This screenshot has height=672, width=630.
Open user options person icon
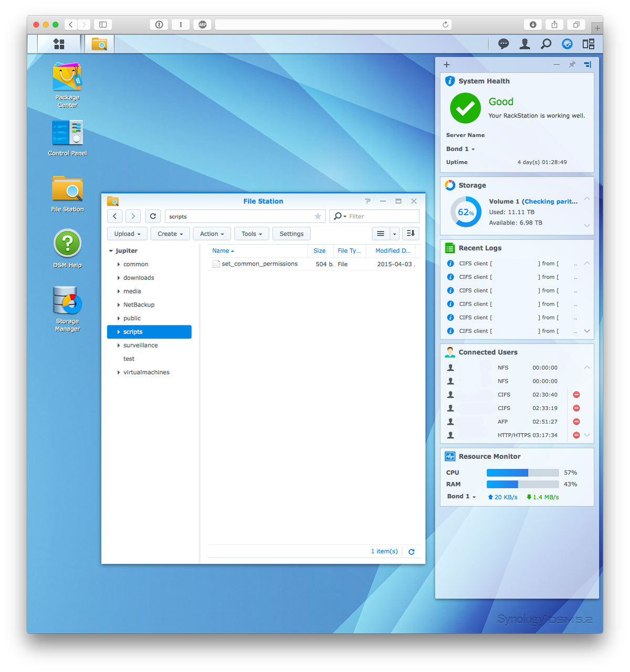(x=524, y=44)
